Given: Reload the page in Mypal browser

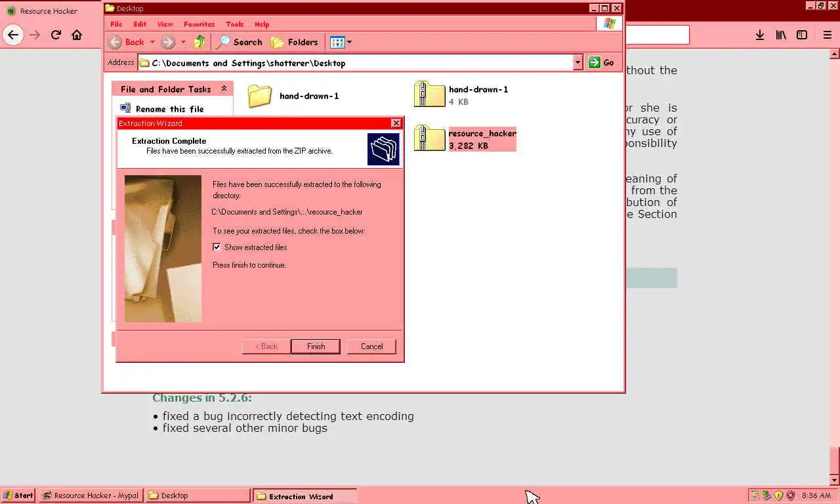Looking at the screenshot, I should (56, 35).
